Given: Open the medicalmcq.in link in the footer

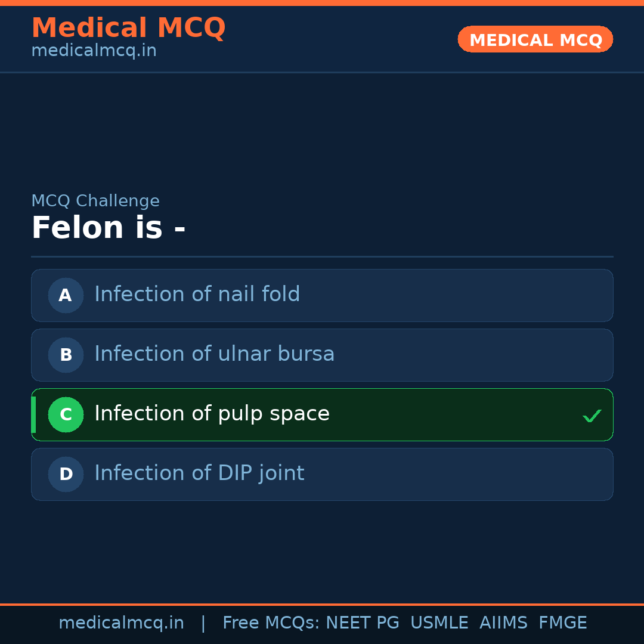Looking at the screenshot, I should tap(121, 623).
